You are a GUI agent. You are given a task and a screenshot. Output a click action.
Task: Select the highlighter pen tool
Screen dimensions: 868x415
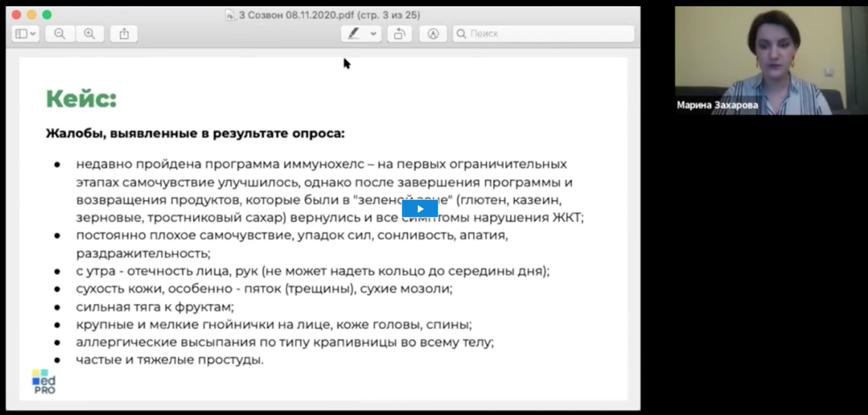(x=353, y=34)
